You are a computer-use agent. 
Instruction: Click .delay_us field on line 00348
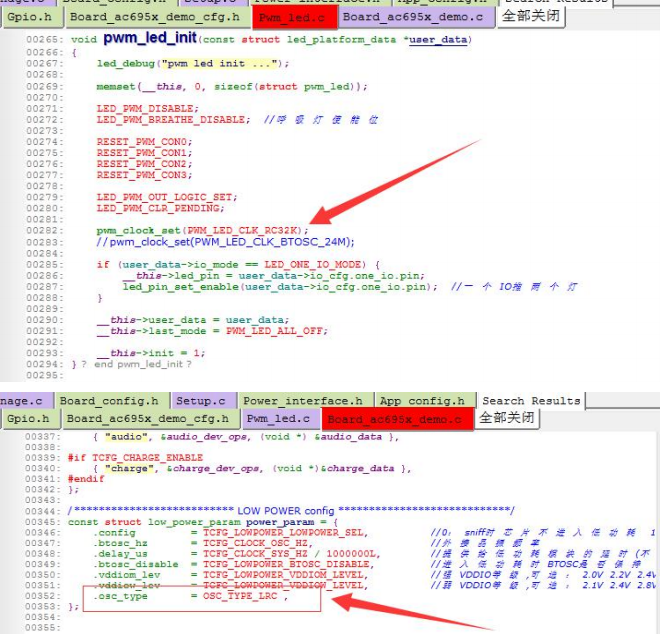120,554
